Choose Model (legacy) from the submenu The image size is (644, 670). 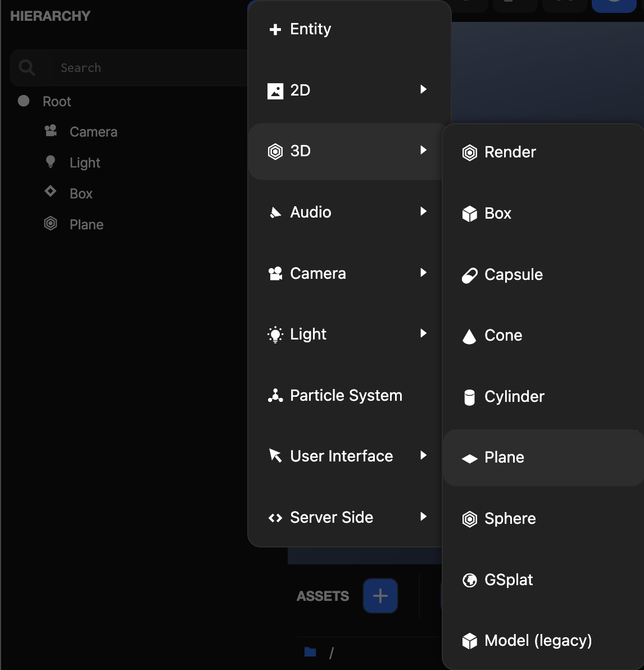tap(538, 641)
